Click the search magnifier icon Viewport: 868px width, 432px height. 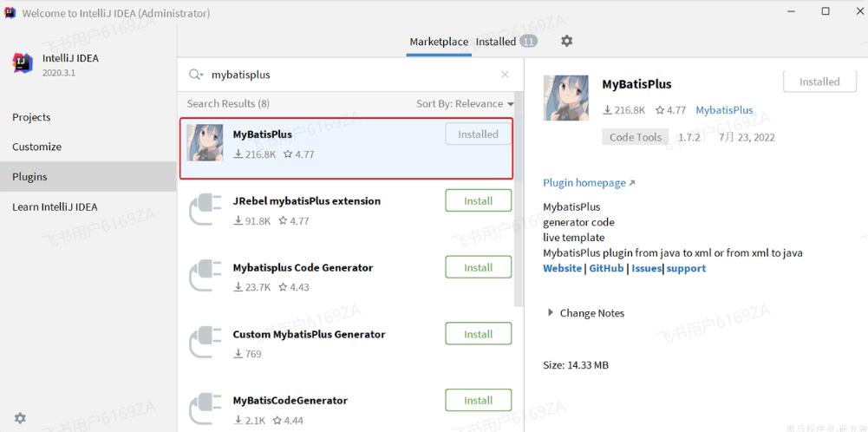195,75
